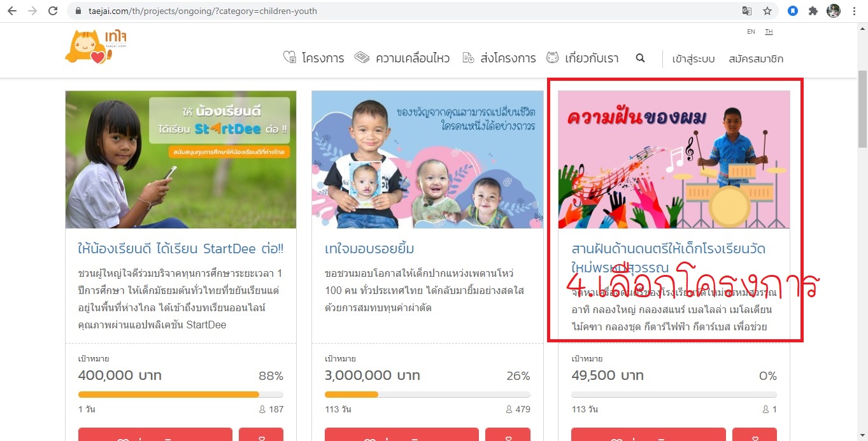Open the StartDee project title link

pyautogui.click(x=180, y=249)
